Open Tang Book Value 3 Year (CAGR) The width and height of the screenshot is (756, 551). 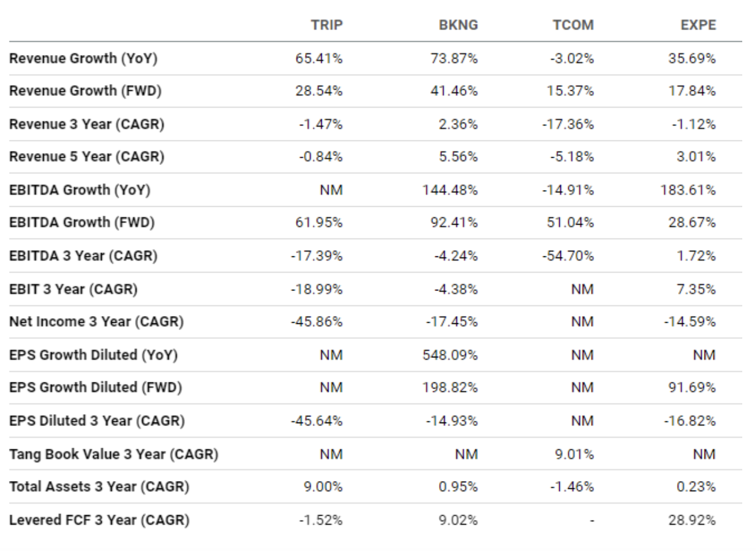114,454
